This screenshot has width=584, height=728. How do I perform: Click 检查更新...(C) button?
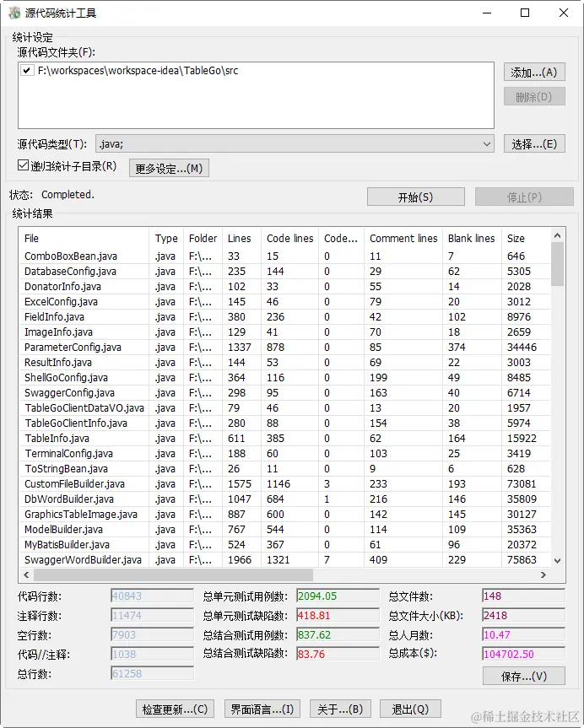(x=176, y=709)
